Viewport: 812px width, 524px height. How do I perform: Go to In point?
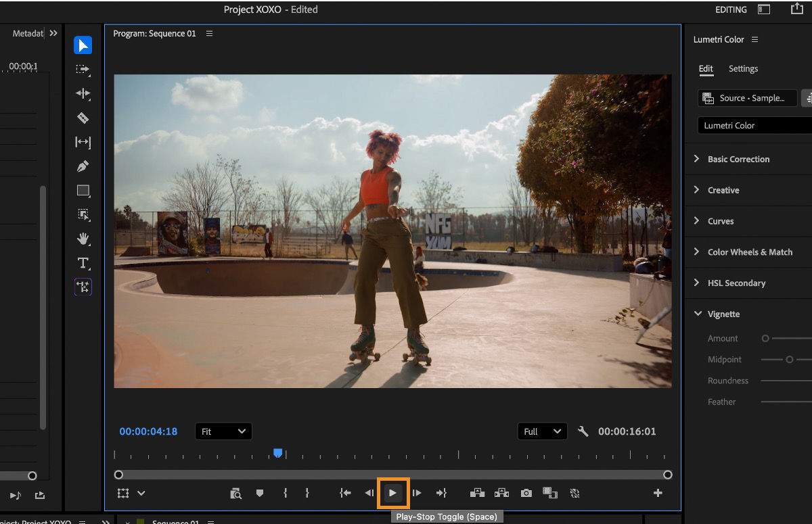click(x=345, y=494)
